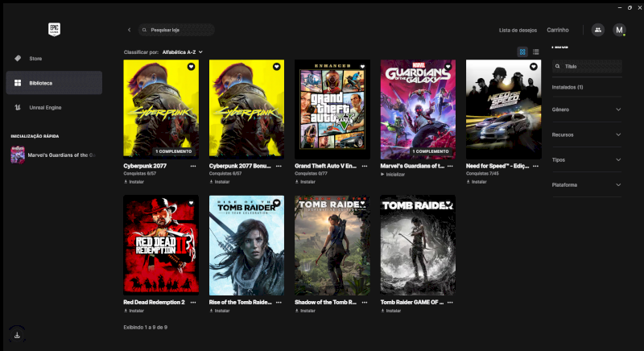Go back with the back arrow
Screen dimensions: 644x351
click(x=129, y=30)
